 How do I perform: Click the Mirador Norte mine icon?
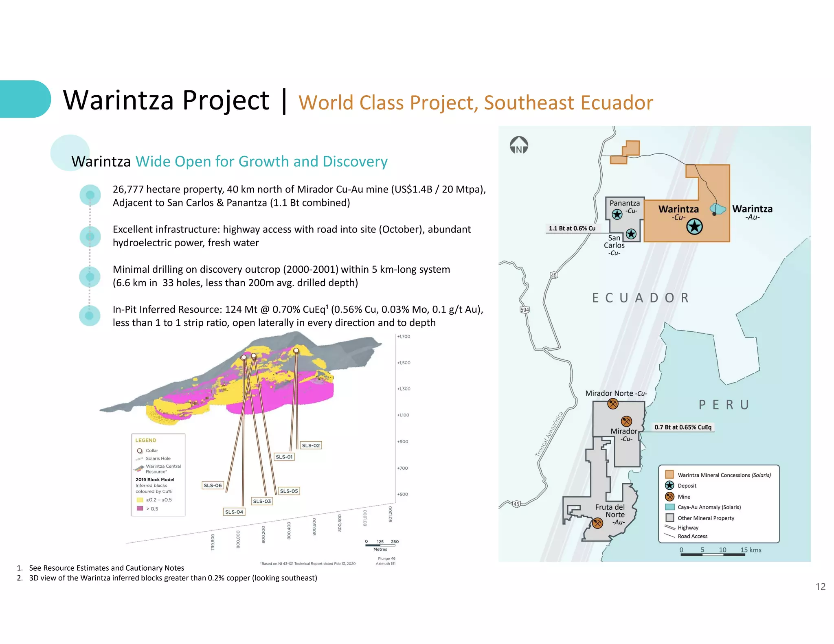click(613, 404)
